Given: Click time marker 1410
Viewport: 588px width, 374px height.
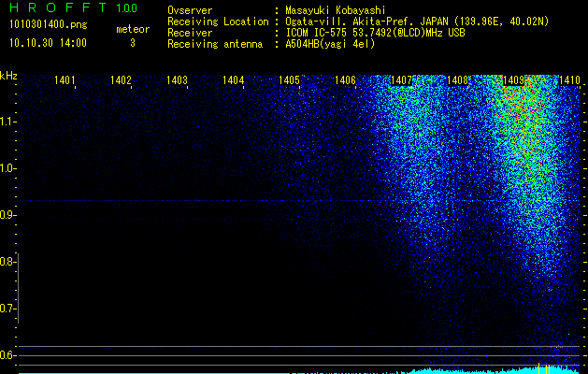Looking at the screenshot, I should 569,79.
